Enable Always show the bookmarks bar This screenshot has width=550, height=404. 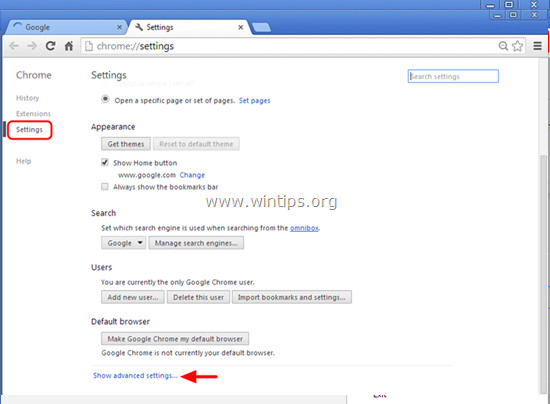tap(105, 187)
